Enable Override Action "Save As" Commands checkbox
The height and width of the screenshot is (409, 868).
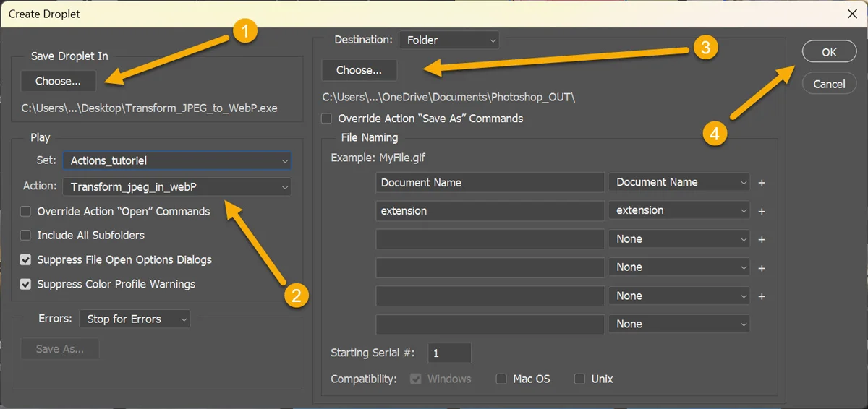pos(327,119)
